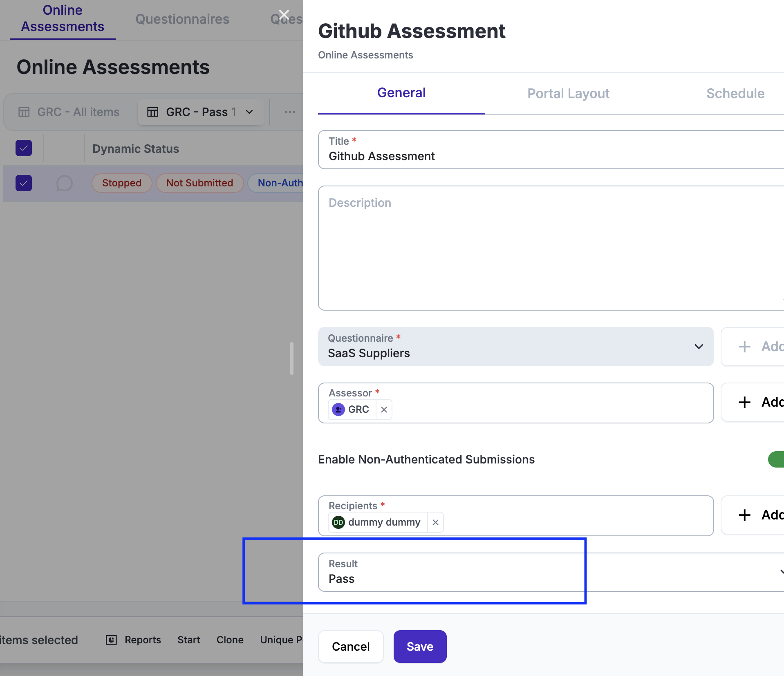Toggle the select-all header checkbox
Image resolution: width=784 pixels, height=676 pixels.
click(24, 148)
